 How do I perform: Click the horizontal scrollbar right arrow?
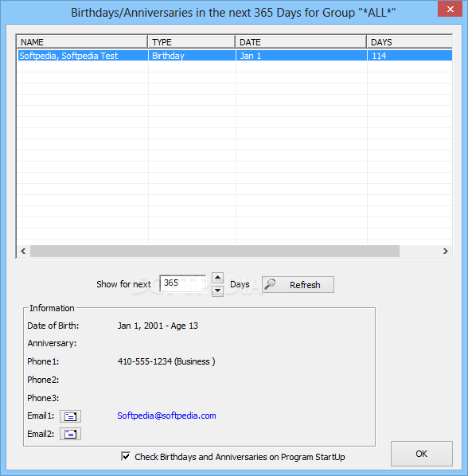tap(446, 251)
